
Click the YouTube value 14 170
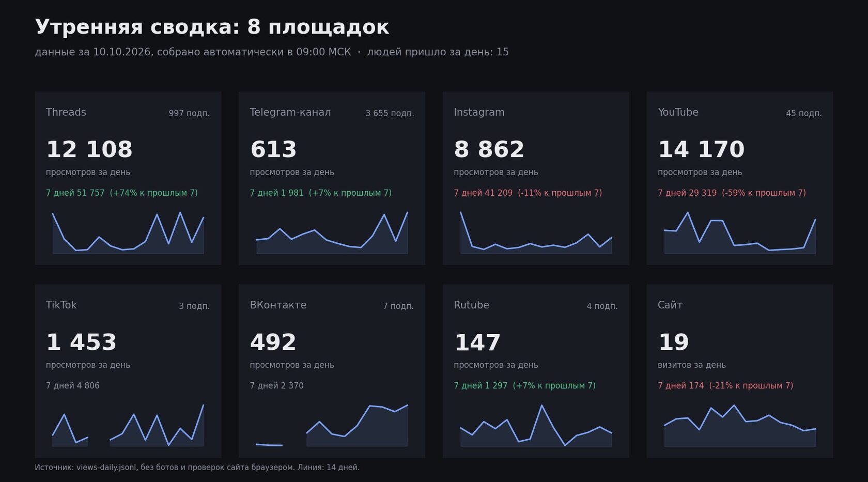pos(701,149)
